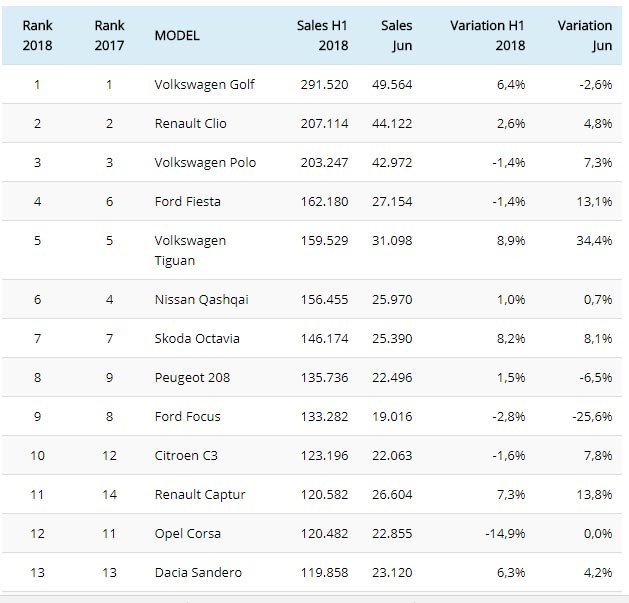Select the Ford Fiesta model cell

click(x=188, y=202)
